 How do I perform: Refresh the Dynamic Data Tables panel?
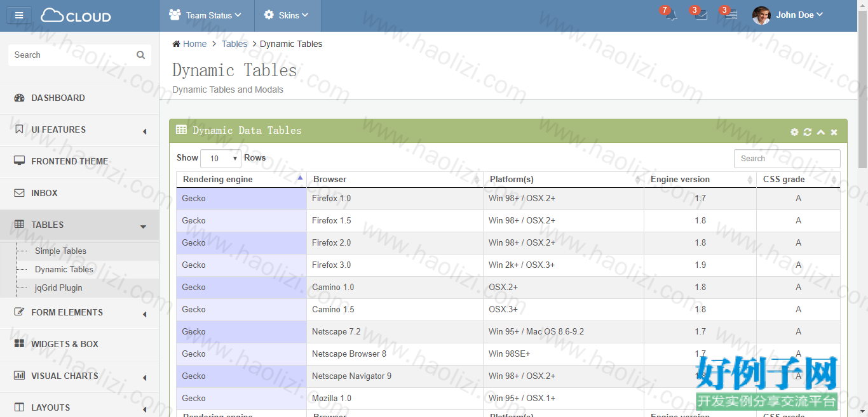click(808, 132)
